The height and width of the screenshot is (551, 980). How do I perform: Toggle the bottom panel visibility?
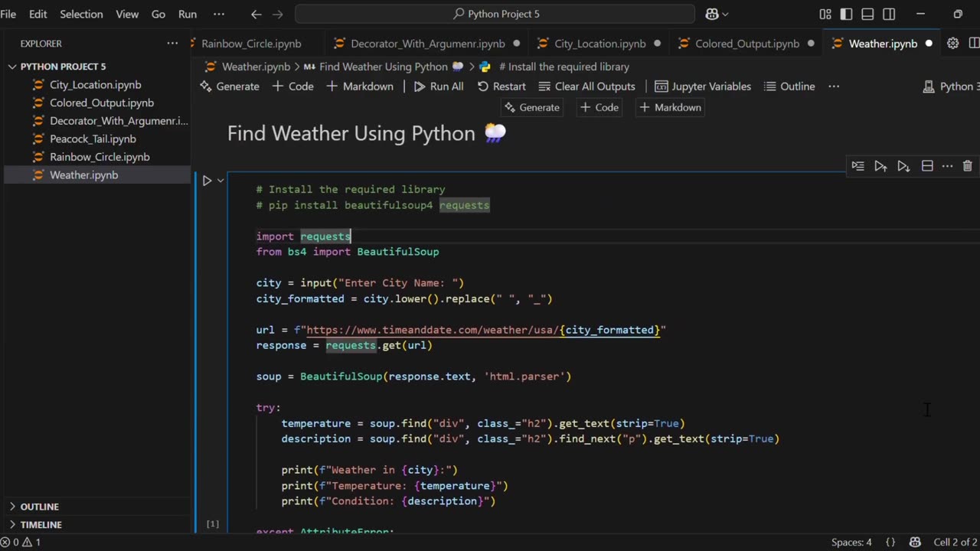[x=867, y=14]
